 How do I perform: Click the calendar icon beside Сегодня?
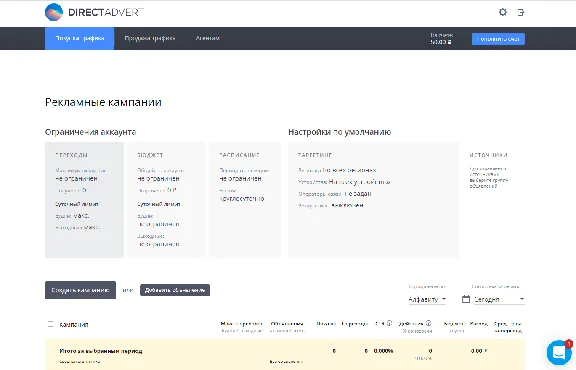tap(466, 299)
